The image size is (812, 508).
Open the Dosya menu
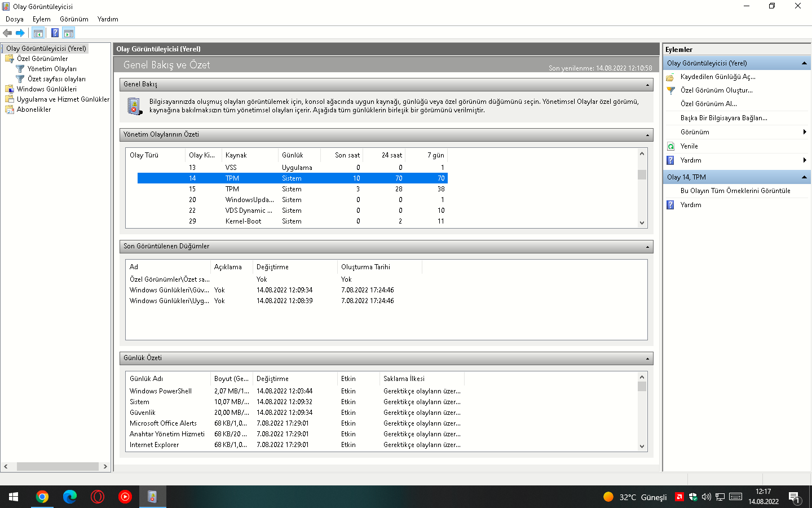pos(15,19)
